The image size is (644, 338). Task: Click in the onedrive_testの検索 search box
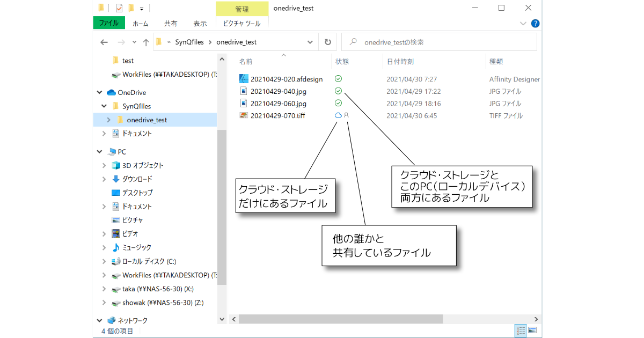[x=445, y=42]
